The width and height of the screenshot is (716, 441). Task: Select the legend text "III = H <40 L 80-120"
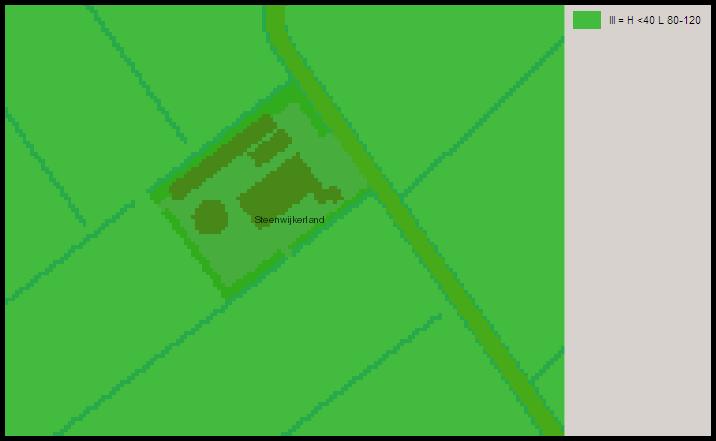click(x=654, y=20)
